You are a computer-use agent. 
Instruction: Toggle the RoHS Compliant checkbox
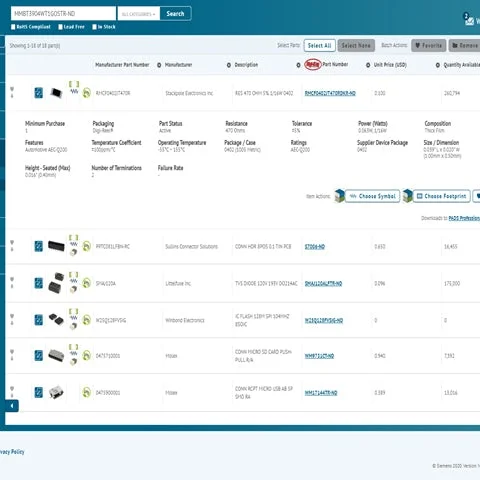coord(13,27)
